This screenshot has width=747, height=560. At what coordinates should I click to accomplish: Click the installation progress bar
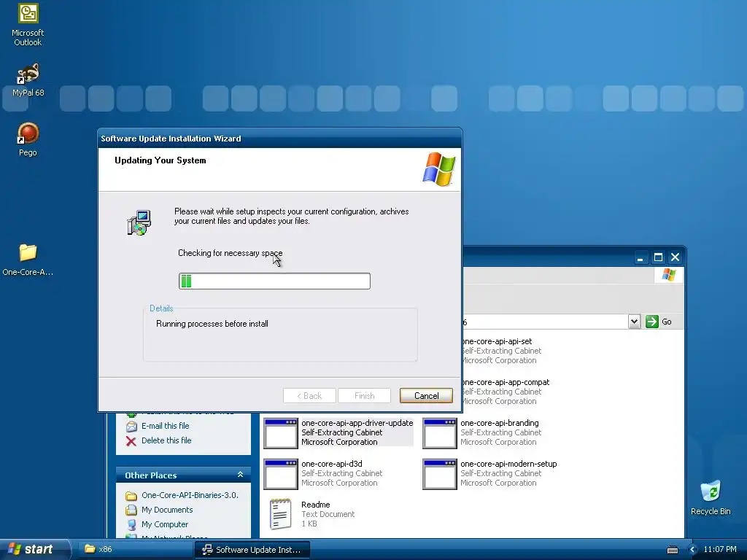coord(274,281)
